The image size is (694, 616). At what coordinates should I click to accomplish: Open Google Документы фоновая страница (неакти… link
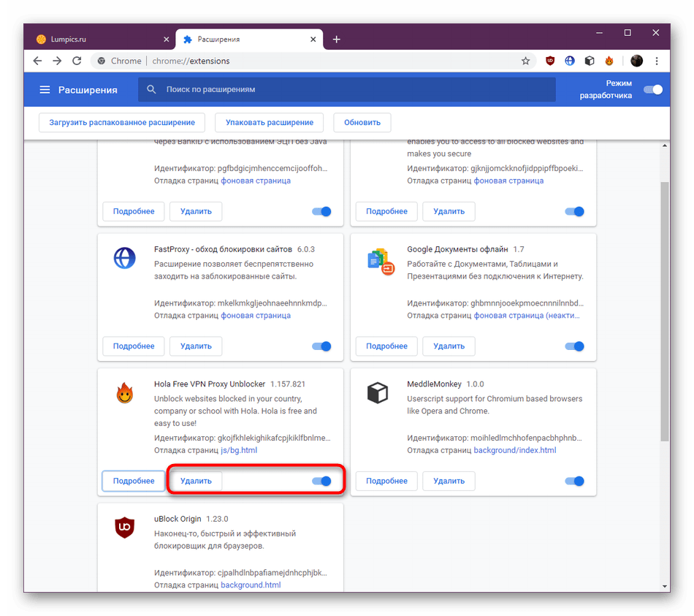pyautogui.click(x=527, y=315)
